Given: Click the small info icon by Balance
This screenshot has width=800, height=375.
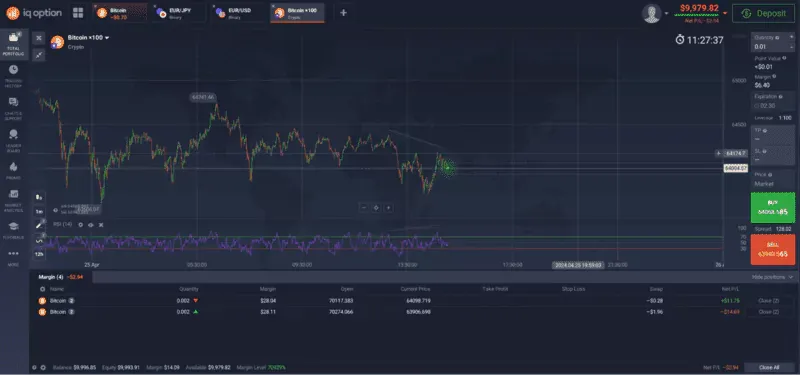Looking at the screenshot, I should pos(35,367).
